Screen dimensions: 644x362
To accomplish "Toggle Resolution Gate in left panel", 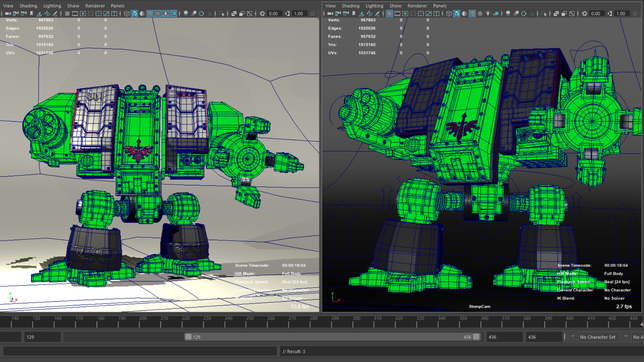I will coord(83,13).
